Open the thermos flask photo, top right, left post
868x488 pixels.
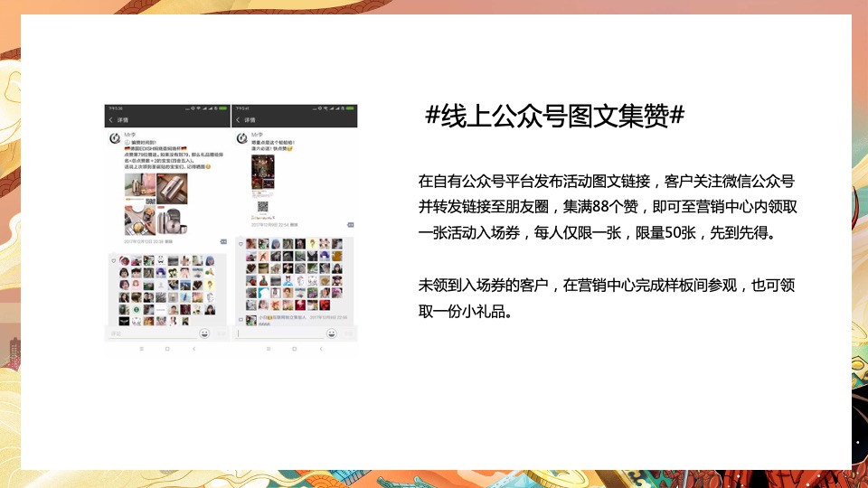pyautogui.click(x=172, y=189)
